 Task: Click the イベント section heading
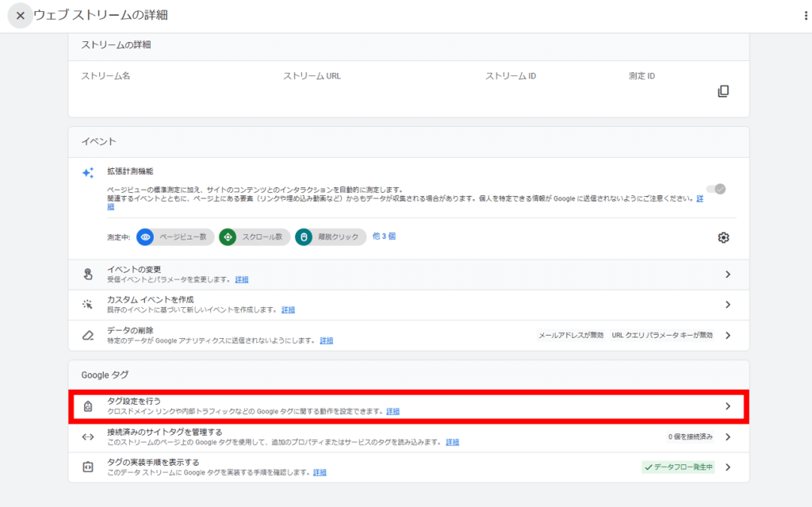[99, 141]
